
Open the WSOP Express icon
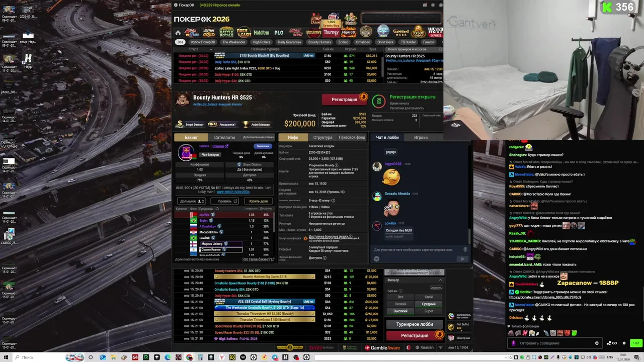coord(436,32)
